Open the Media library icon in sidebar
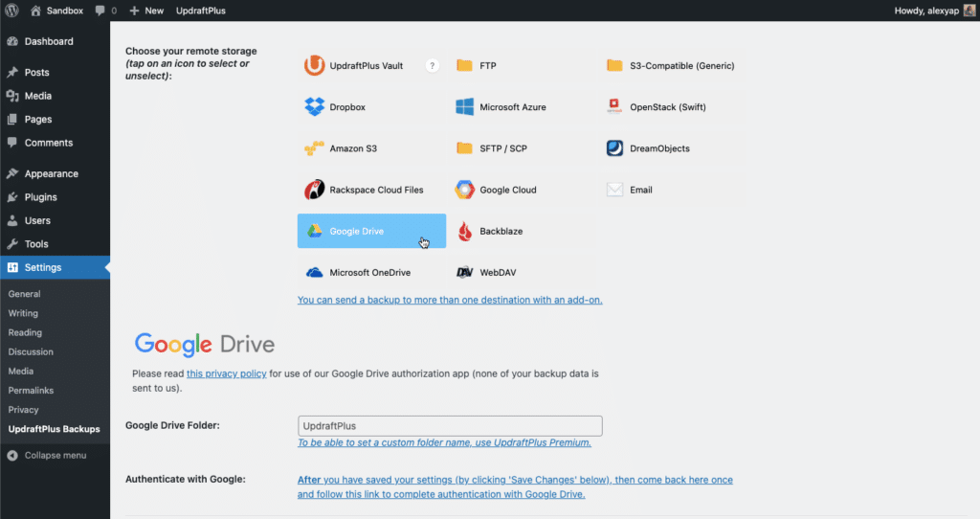Viewport: 980px width, 519px height. pos(12,96)
